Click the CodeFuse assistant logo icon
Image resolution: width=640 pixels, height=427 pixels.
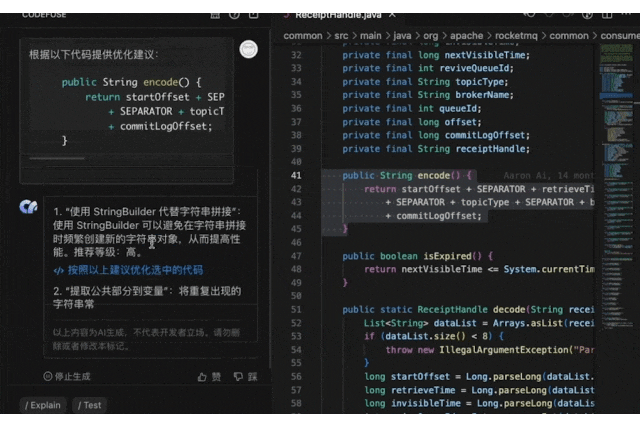point(28,207)
